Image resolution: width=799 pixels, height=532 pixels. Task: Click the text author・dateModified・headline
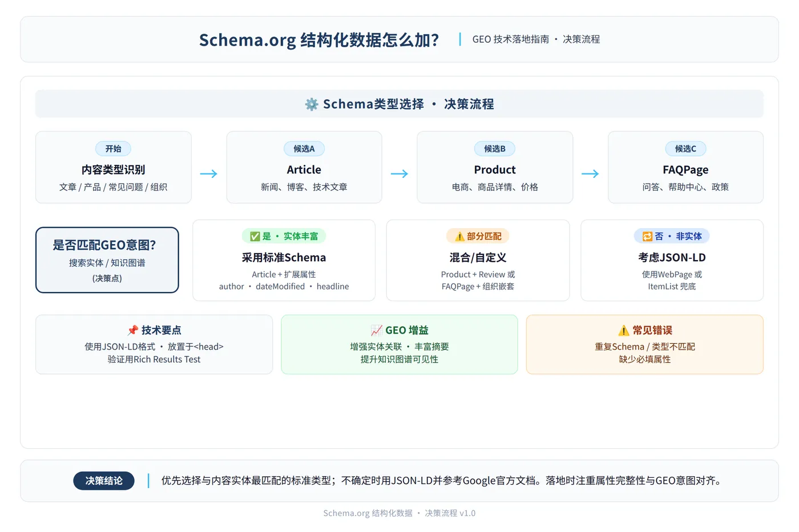click(x=284, y=286)
